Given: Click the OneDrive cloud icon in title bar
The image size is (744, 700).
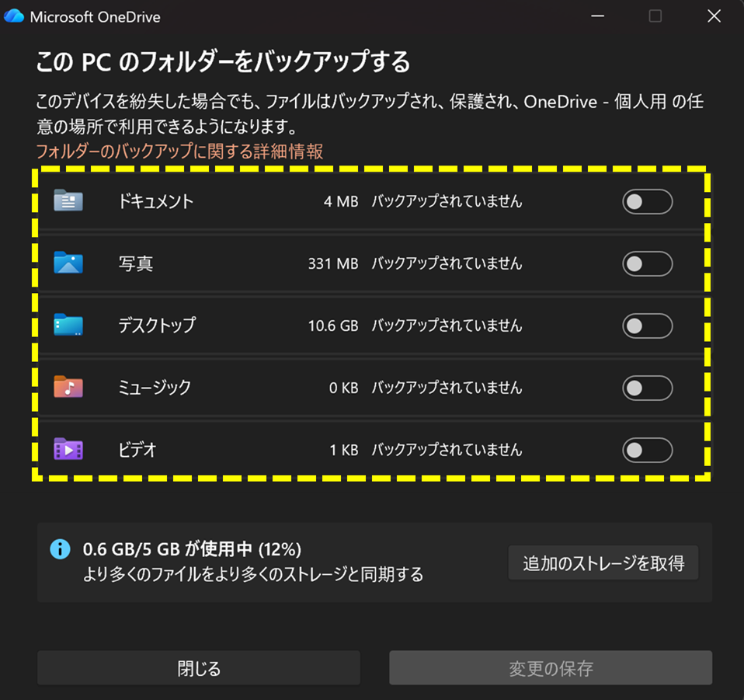Looking at the screenshot, I should [14, 16].
